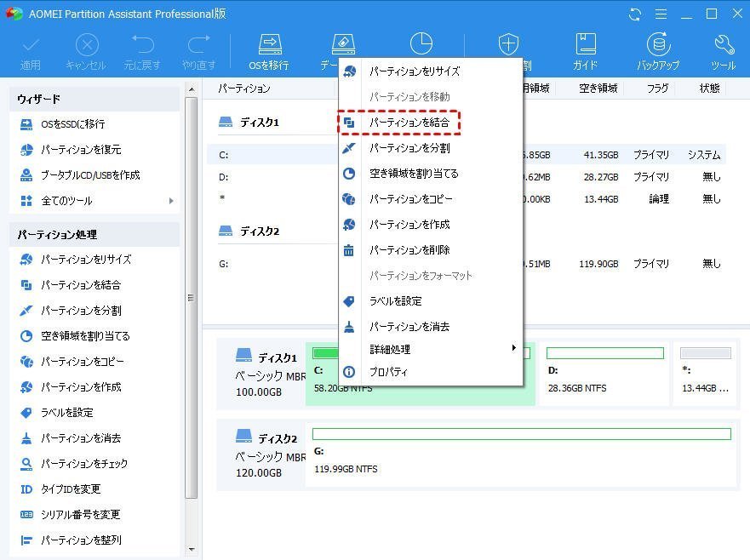The height and width of the screenshot is (560, 750).
Task: Click sidebar パーティションを作成 link
Action: click(x=81, y=387)
